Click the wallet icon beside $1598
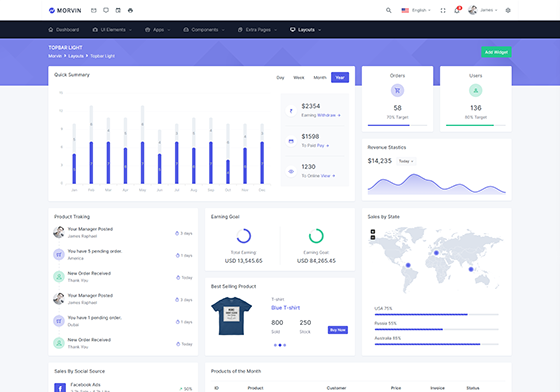 (291, 141)
